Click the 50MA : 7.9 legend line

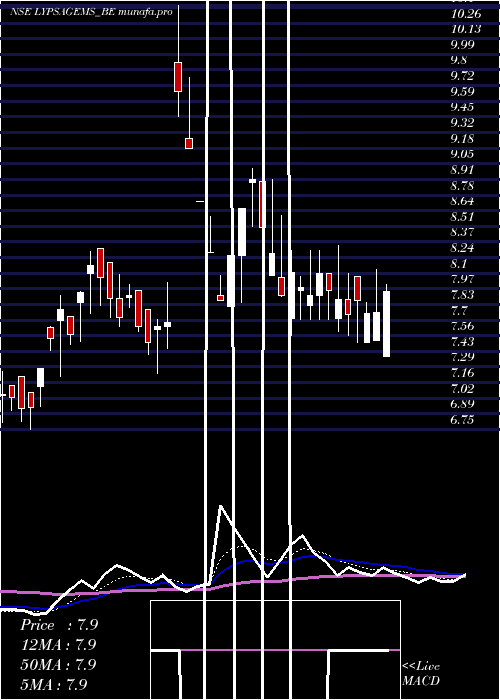point(58,664)
